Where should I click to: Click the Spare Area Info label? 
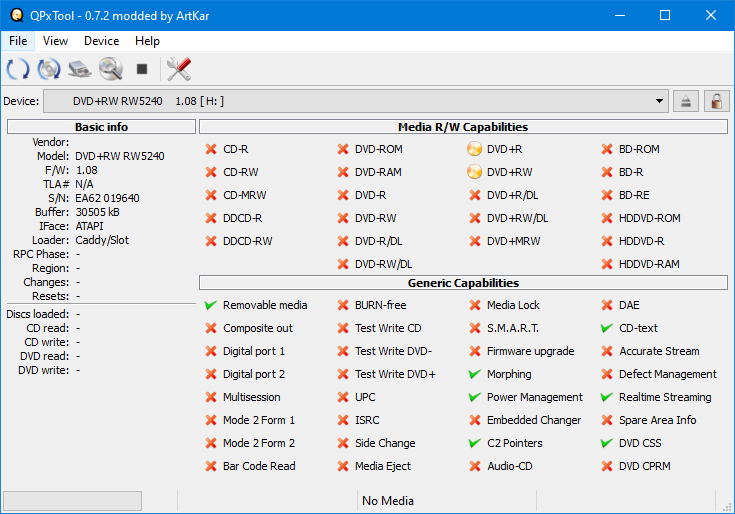(658, 420)
